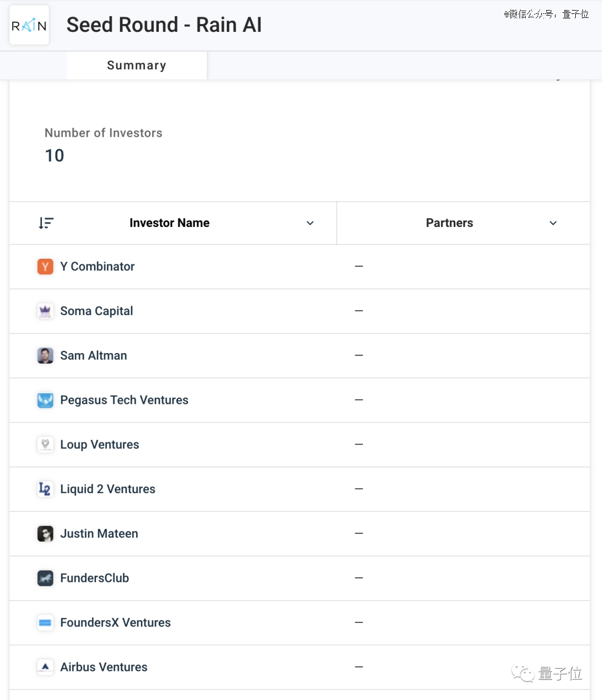This screenshot has height=700, width=602.
Task: Click the Y Combinator logo icon
Action: coord(45,267)
